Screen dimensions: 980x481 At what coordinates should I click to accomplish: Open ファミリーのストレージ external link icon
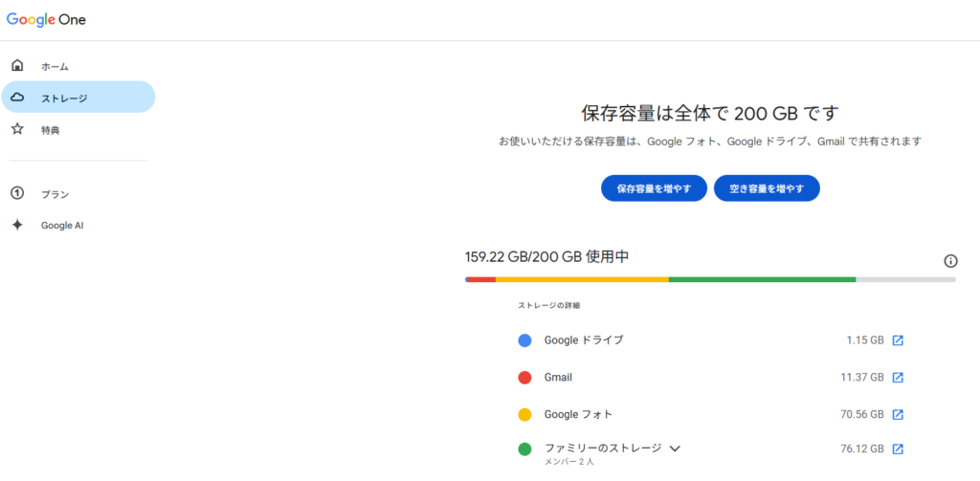(898, 448)
